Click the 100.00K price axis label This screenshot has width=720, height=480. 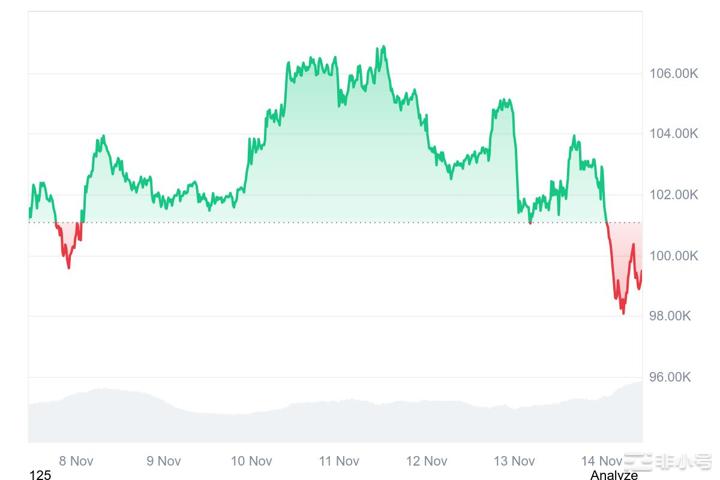tap(673, 256)
